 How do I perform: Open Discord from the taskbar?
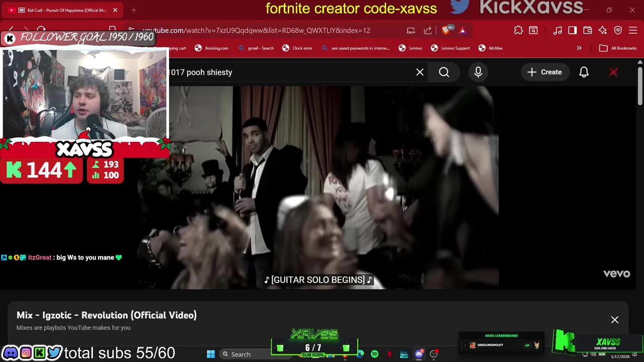[x=419, y=354]
